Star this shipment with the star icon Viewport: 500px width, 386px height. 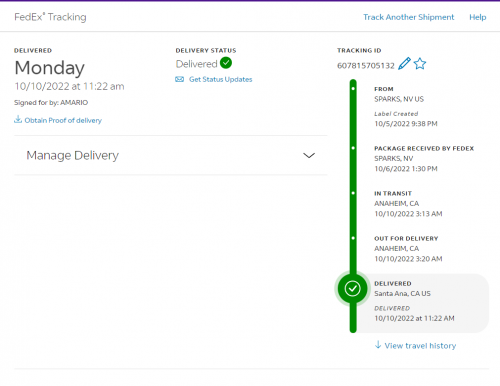tap(420, 64)
